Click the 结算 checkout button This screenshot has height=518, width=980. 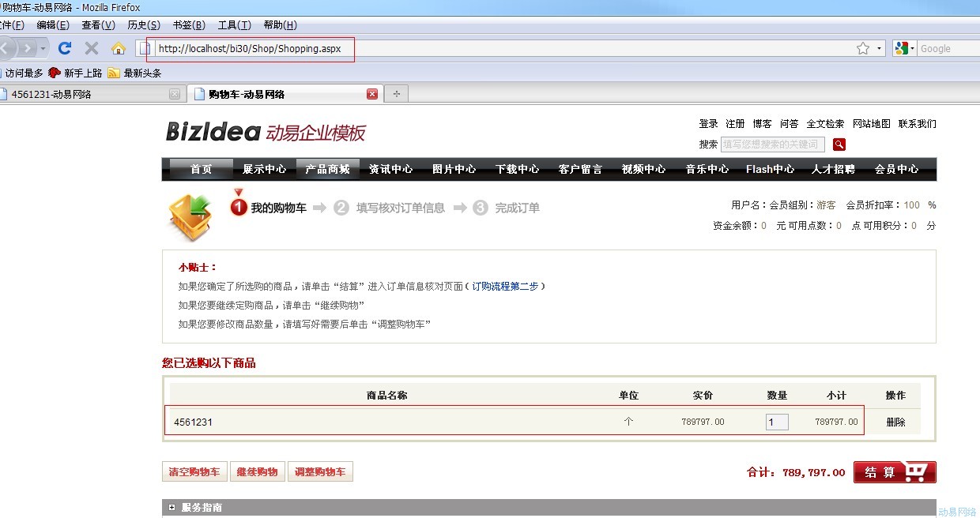click(894, 472)
